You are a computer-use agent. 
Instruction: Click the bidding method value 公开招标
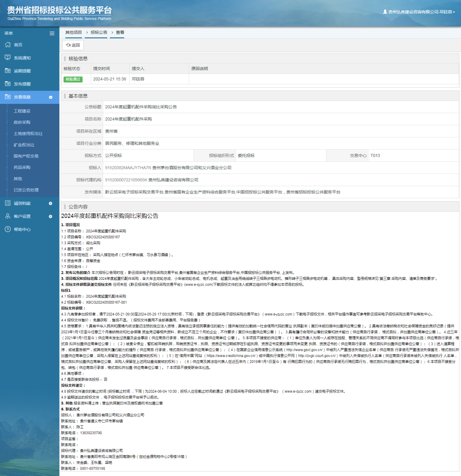coord(113,156)
